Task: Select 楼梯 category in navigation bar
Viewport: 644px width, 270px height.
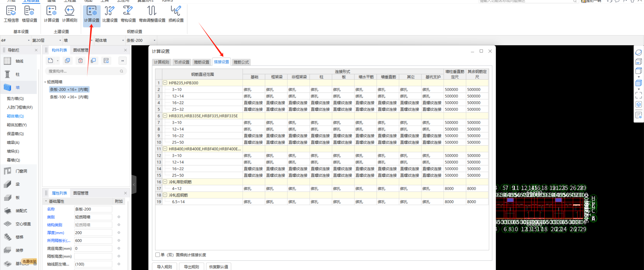Action: (x=19, y=237)
